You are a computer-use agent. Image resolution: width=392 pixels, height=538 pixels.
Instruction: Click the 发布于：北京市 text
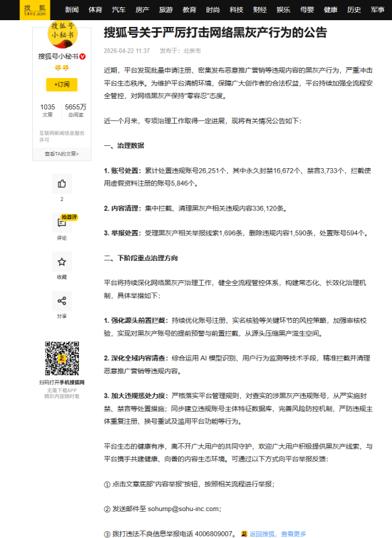click(x=180, y=51)
